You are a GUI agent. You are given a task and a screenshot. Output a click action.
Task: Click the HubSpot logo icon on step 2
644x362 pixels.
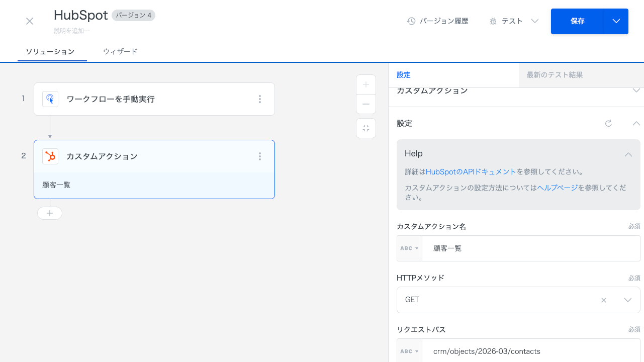coord(50,156)
